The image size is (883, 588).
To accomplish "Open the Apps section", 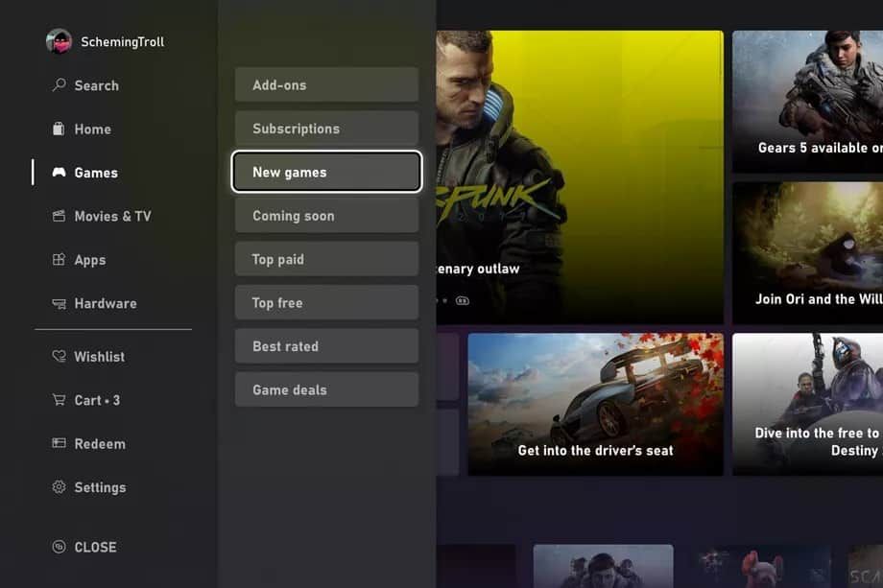I will pyautogui.click(x=89, y=260).
